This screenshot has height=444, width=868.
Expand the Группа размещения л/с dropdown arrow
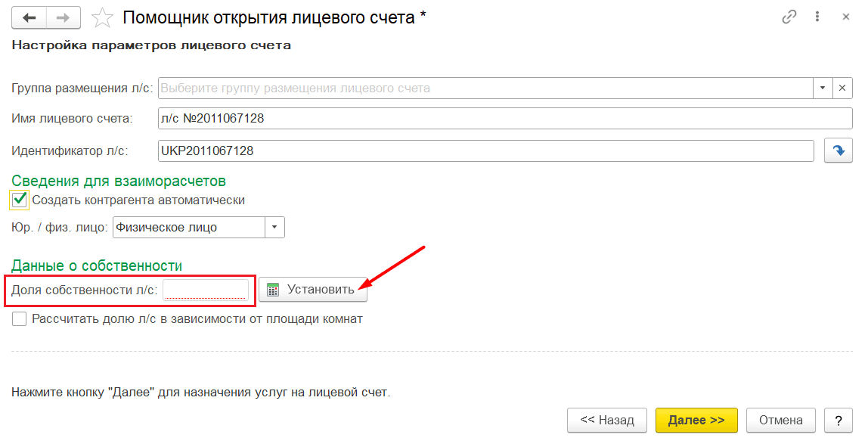point(823,88)
